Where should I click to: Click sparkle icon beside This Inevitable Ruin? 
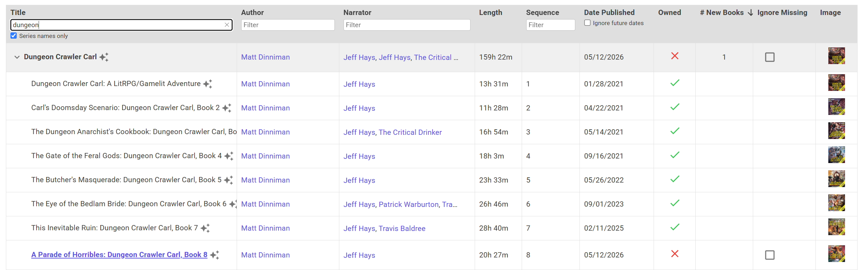(x=205, y=228)
